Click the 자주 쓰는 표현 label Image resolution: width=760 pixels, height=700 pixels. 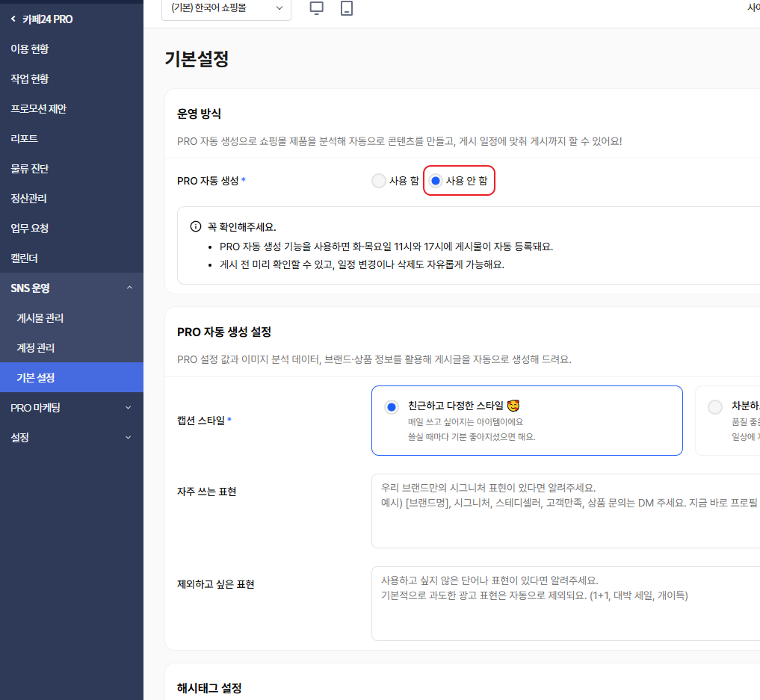click(206, 492)
